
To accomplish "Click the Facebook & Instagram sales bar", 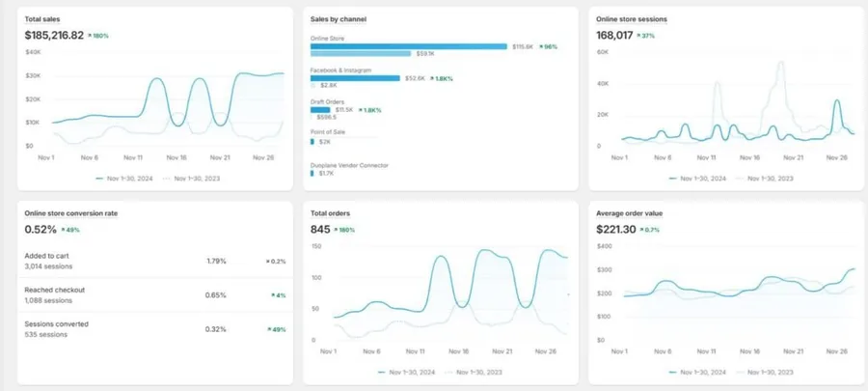I will [355, 78].
